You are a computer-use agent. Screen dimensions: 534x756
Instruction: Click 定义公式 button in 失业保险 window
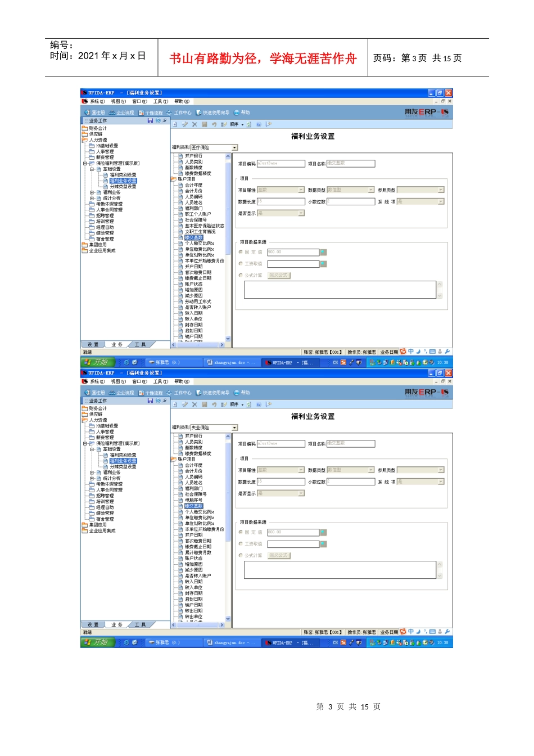pos(279,556)
